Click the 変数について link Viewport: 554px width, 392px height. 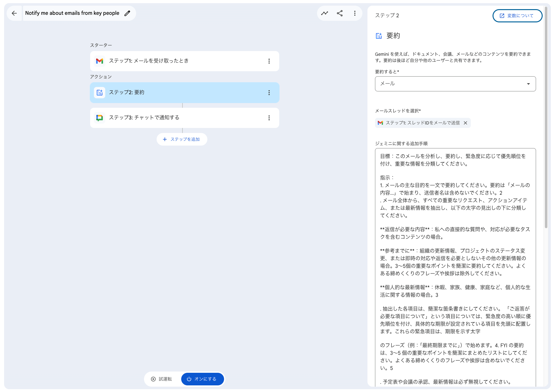coord(517,15)
